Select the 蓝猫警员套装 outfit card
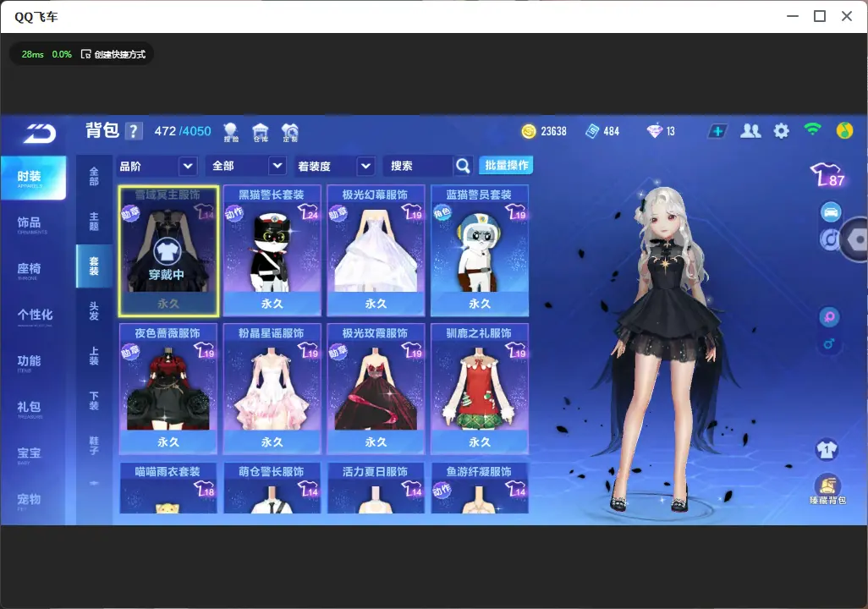 point(480,251)
